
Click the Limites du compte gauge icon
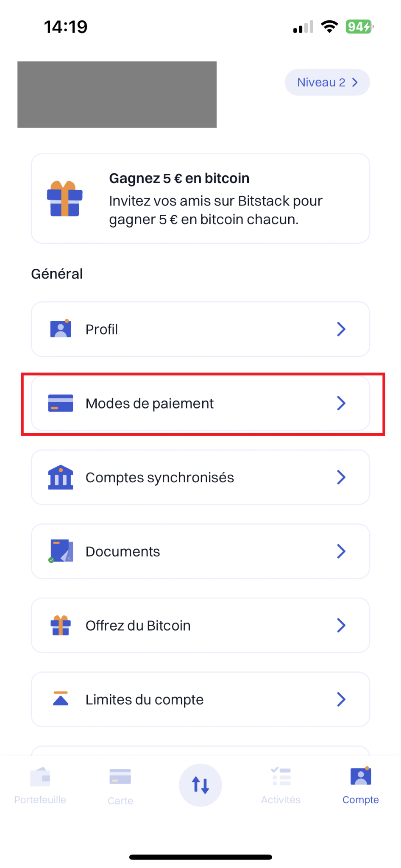61,699
